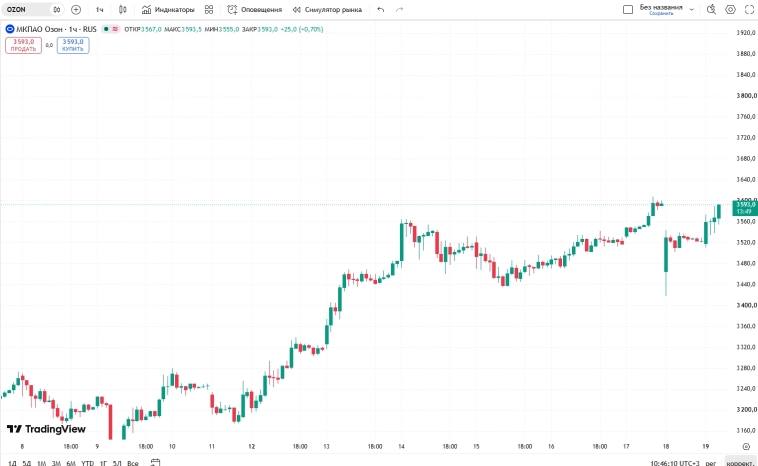The height and width of the screenshot is (466, 758).
Task: Open the compare symbols icon next to OZON
Action: [57, 10]
